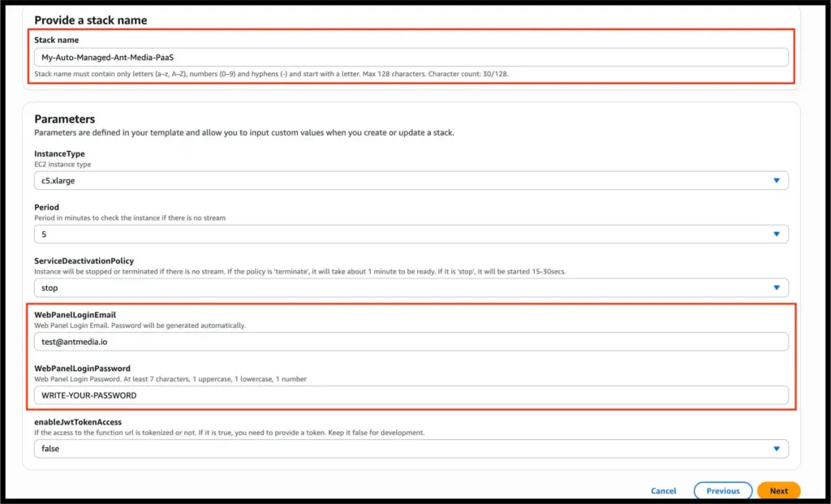Go back with the Previous button
Viewport: 831px width, 504px height.
point(722,491)
